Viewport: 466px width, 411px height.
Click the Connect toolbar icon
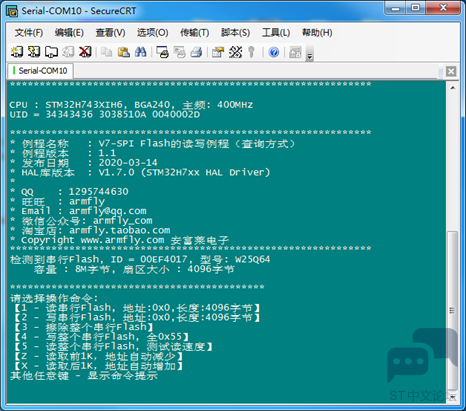17,52
